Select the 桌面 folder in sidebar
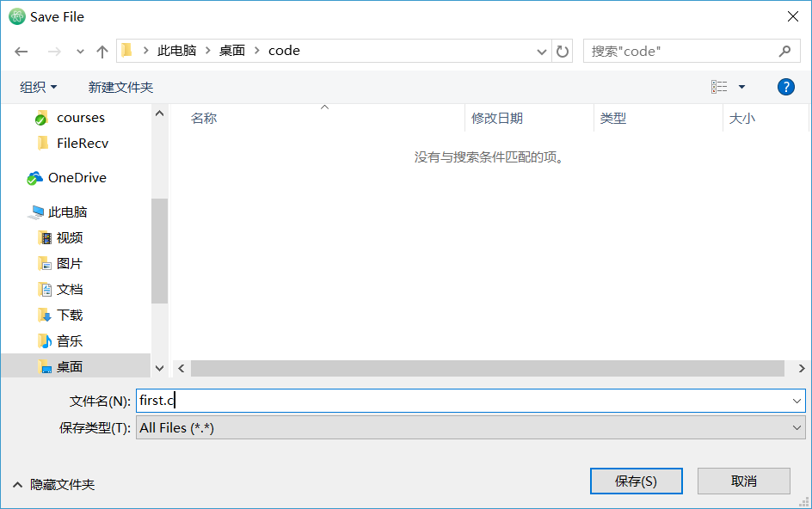This screenshot has width=812, height=509. coord(70,367)
